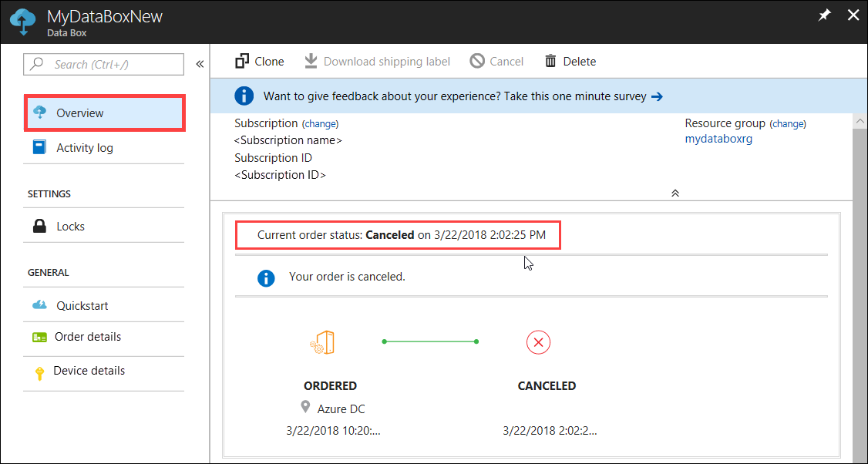The width and height of the screenshot is (868, 464).
Task: Pin the MyDataBoxNew blade
Action: pos(825,16)
